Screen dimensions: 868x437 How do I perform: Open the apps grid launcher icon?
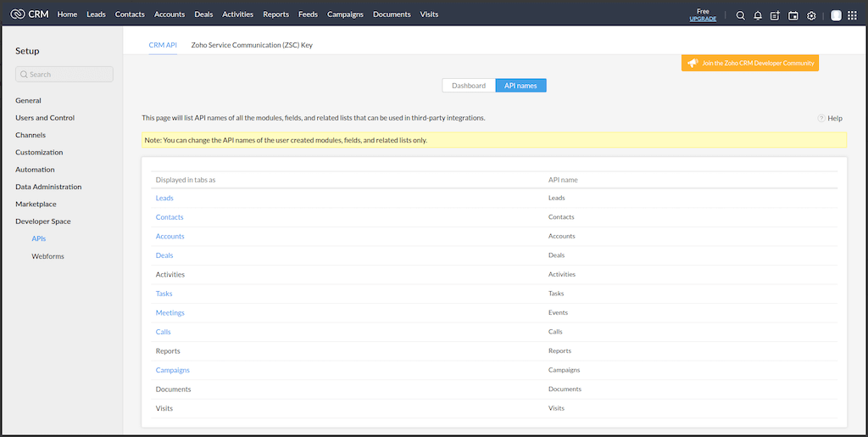(x=852, y=15)
